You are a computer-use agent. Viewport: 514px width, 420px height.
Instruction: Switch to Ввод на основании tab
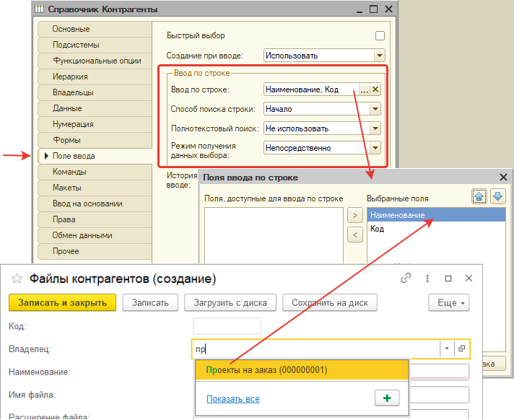95,204
